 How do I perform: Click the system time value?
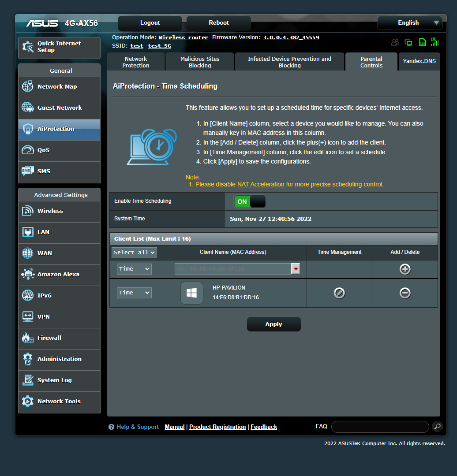(270, 219)
